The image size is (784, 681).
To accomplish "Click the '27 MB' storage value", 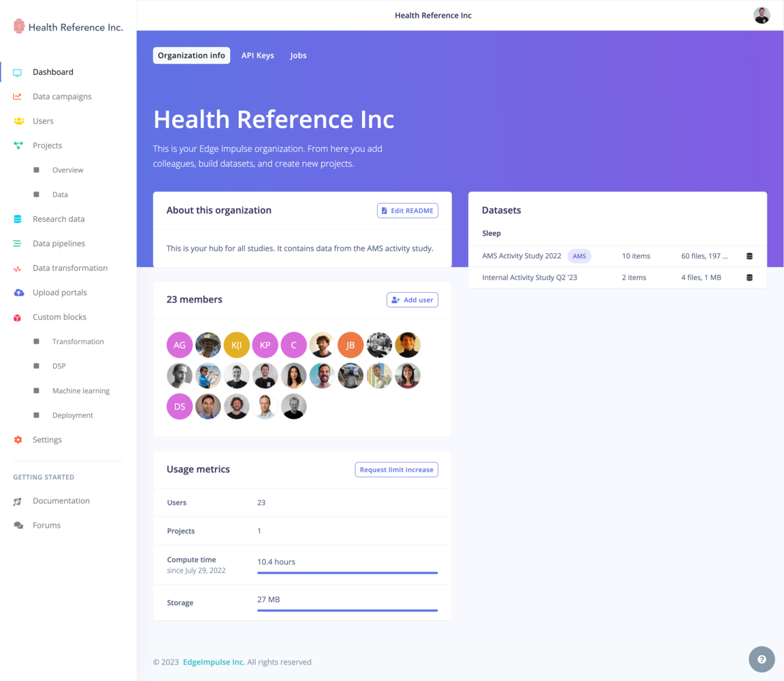I will (x=269, y=599).
